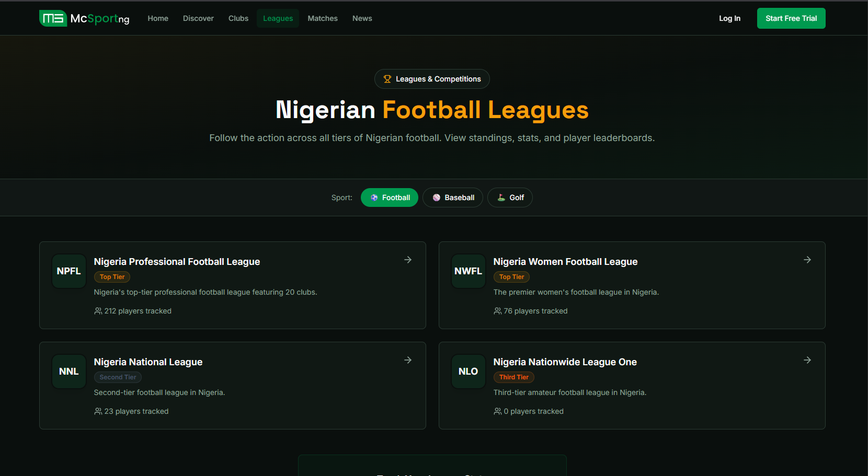This screenshot has height=476, width=868.
Task: Open the Nigeria Women Football League arrow
Action: [807, 260]
